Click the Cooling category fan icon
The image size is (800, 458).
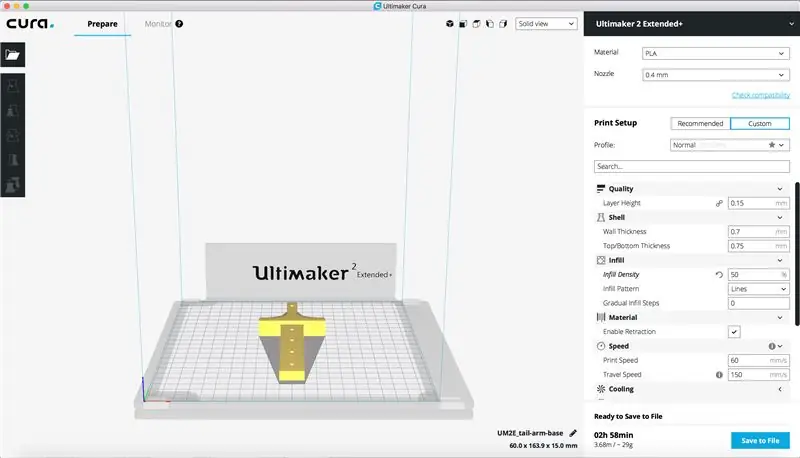601,389
